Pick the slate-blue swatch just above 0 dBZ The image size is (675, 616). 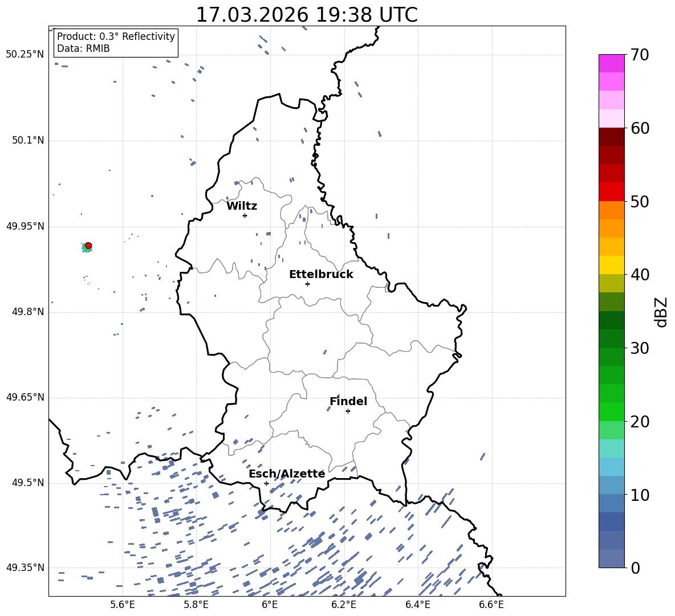612,558
